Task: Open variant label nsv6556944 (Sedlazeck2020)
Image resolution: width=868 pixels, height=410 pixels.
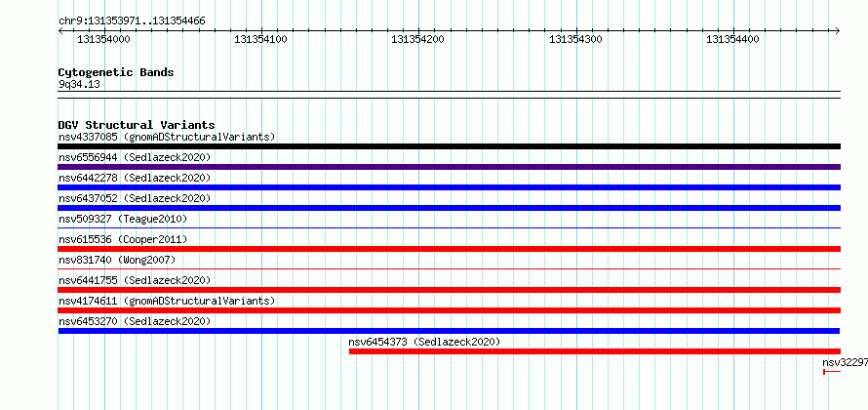Action: [x=135, y=157]
